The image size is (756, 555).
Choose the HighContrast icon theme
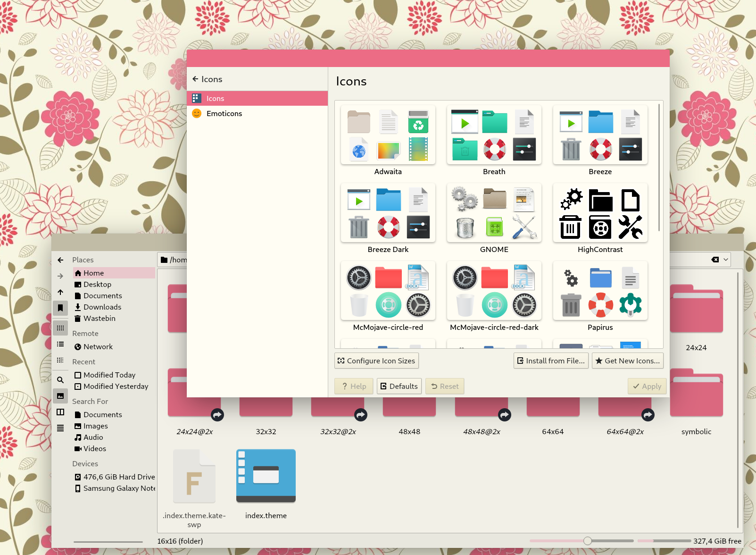600,219
